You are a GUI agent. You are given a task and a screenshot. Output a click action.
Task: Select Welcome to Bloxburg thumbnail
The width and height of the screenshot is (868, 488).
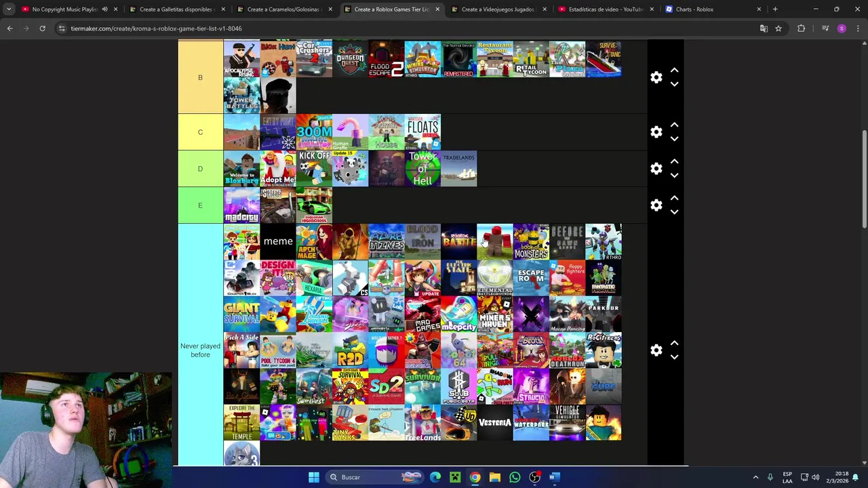241,169
